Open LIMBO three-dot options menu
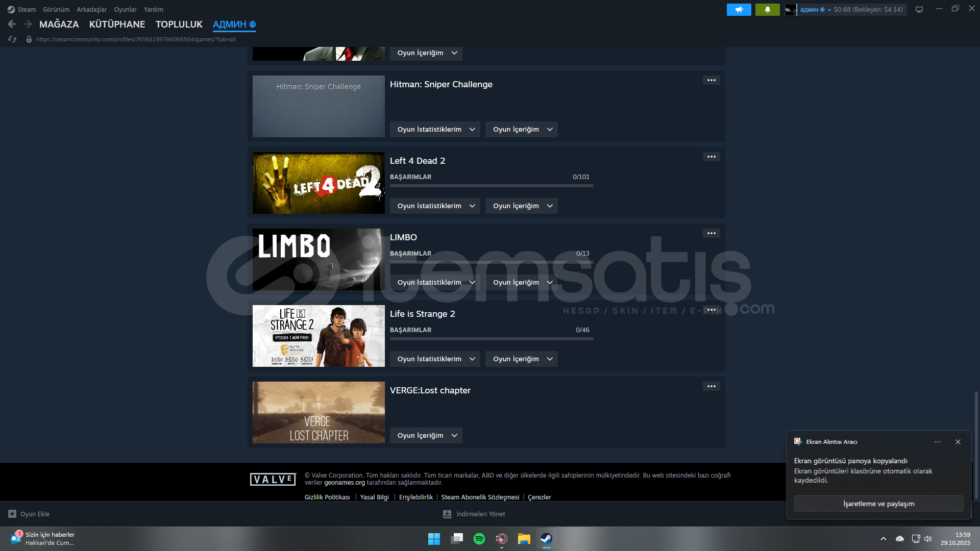The width and height of the screenshot is (980, 551). (711, 233)
